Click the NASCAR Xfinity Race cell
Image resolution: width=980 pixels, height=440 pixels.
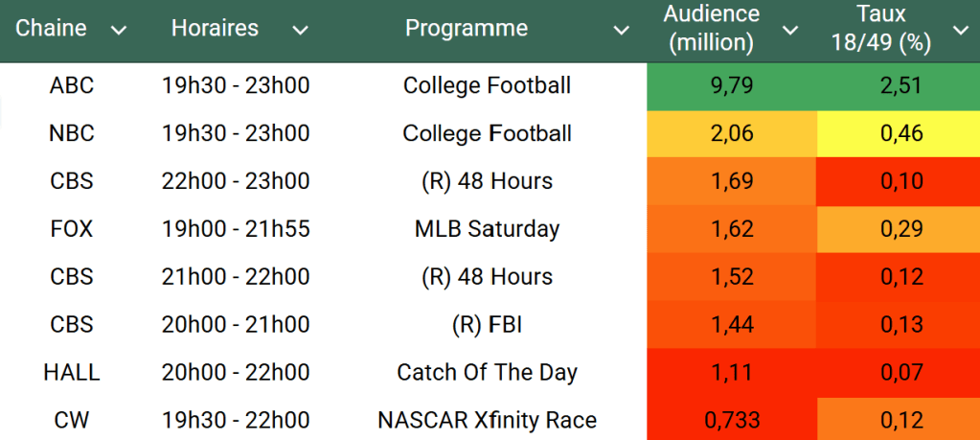(x=487, y=420)
